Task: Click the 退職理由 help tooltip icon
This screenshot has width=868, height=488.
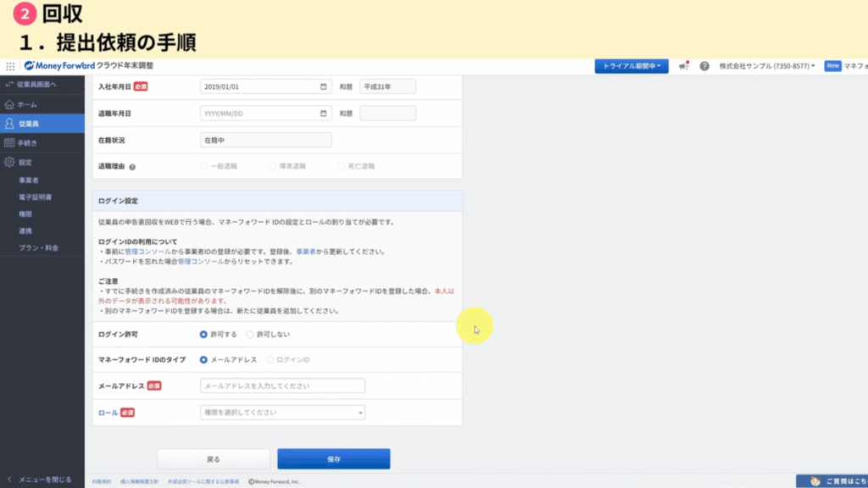Action: pyautogui.click(x=132, y=167)
